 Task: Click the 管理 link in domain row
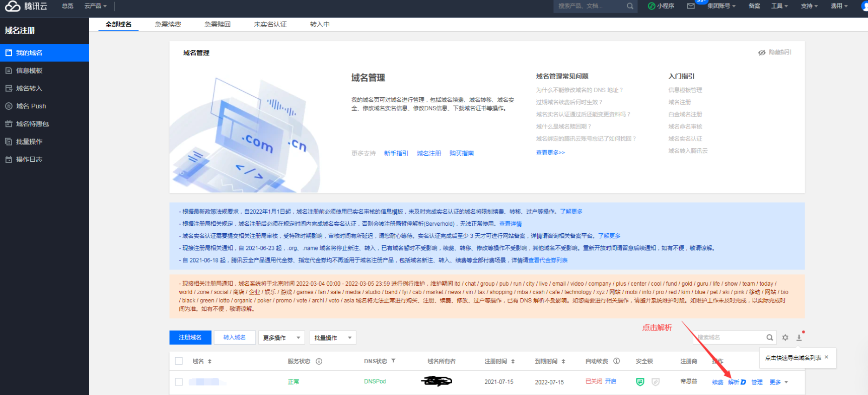click(757, 382)
